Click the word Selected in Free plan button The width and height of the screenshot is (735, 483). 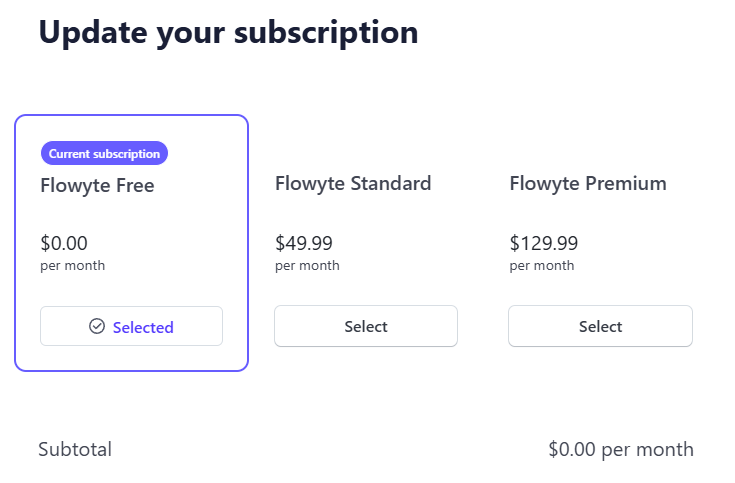[x=143, y=327]
